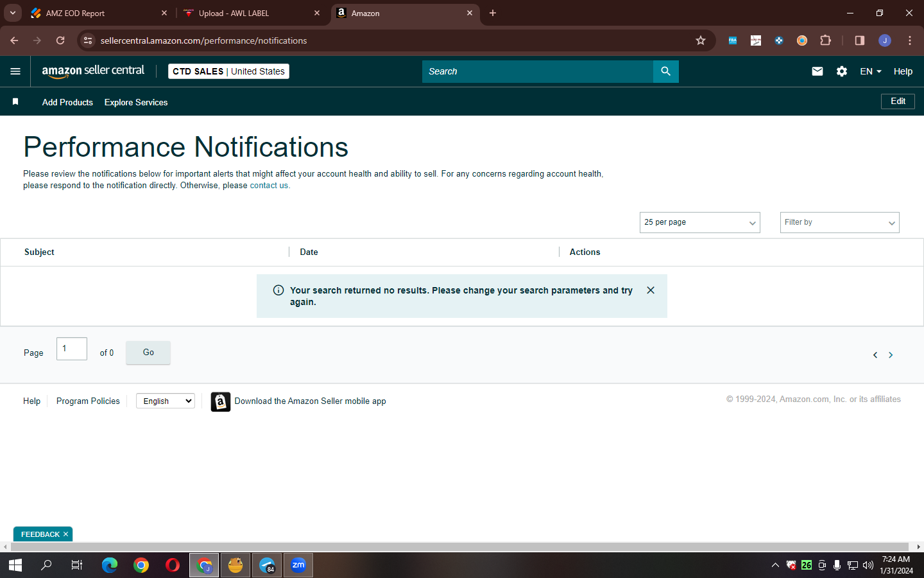Toggle the browser side panel
This screenshot has width=924, height=578.
pyautogui.click(x=860, y=40)
